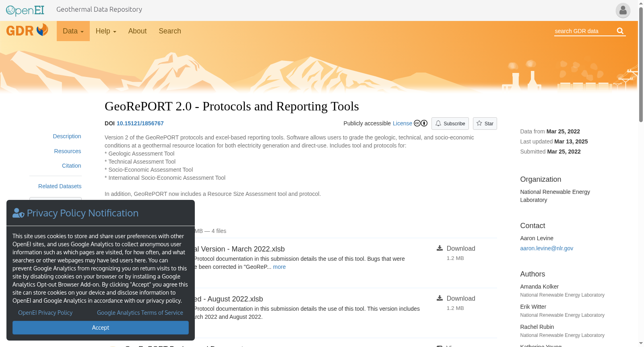This screenshot has width=644, height=347.
Task: Jump to Description section
Action: coord(67,136)
